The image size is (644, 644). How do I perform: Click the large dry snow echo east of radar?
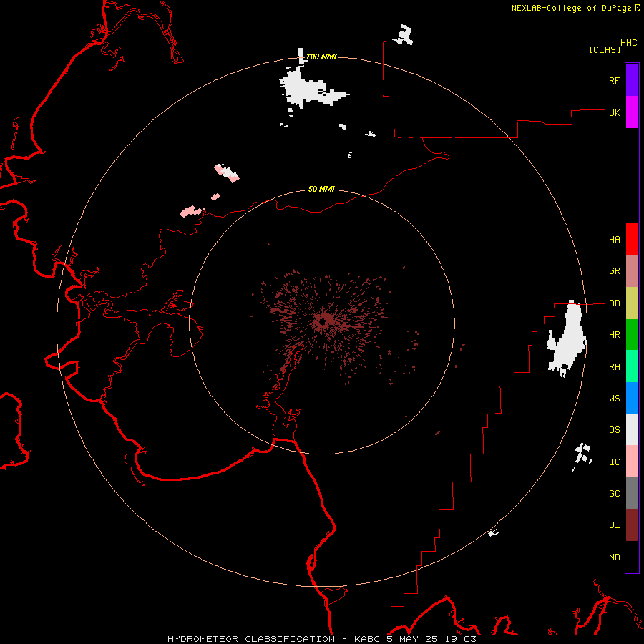pyautogui.click(x=567, y=339)
